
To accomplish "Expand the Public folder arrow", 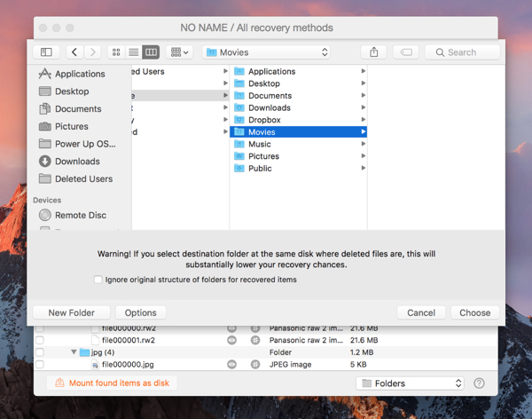I will coord(363,168).
